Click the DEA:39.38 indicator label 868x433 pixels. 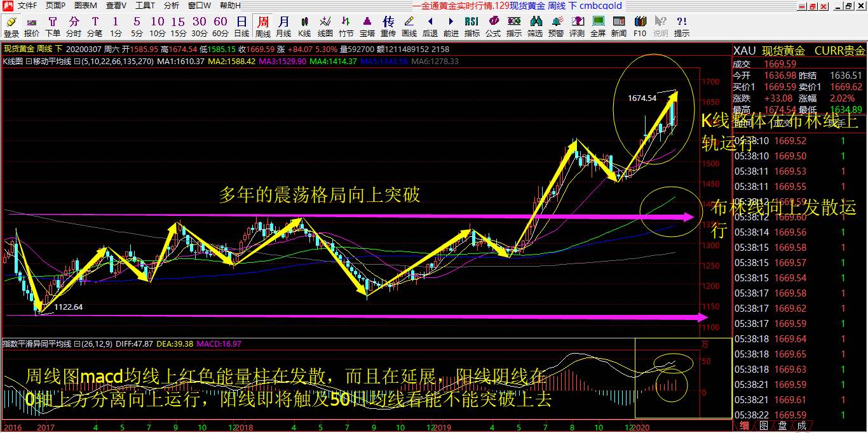[174, 343]
